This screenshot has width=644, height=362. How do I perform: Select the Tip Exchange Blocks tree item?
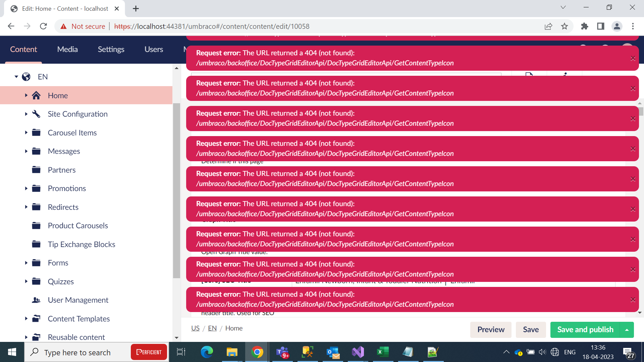tap(82, 244)
